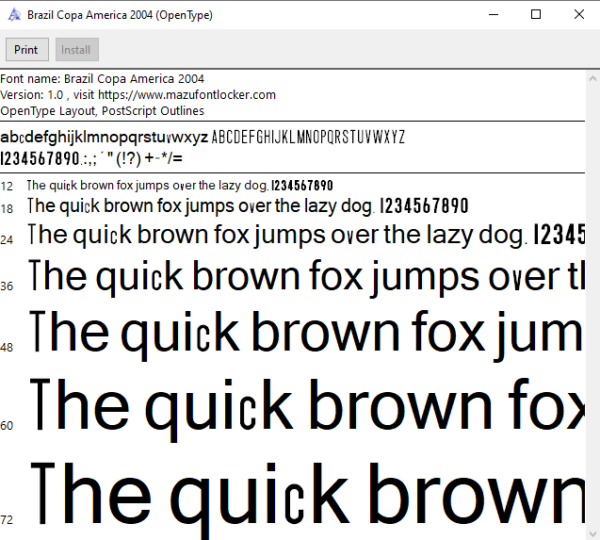This screenshot has width=600, height=540.
Task: Click the font viewer icon in title bar
Action: tap(14, 15)
